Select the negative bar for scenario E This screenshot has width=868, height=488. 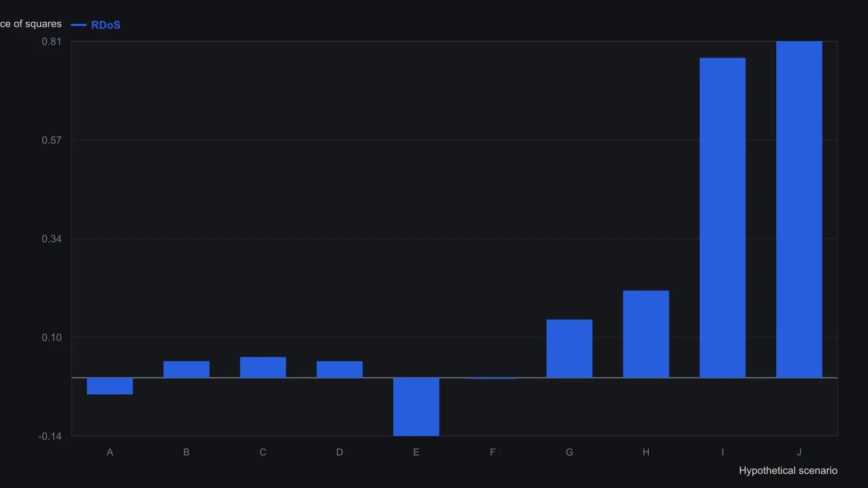[x=416, y=407]
